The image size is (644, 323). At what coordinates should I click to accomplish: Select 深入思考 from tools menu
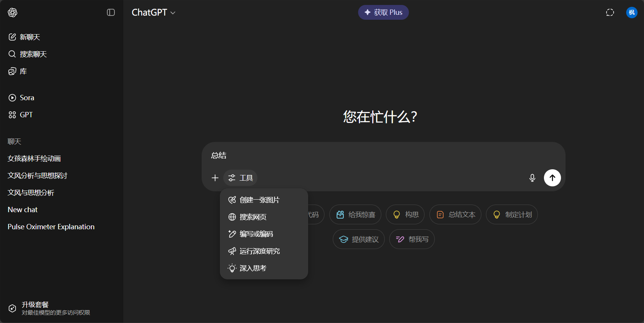click(x=264, y=268)
